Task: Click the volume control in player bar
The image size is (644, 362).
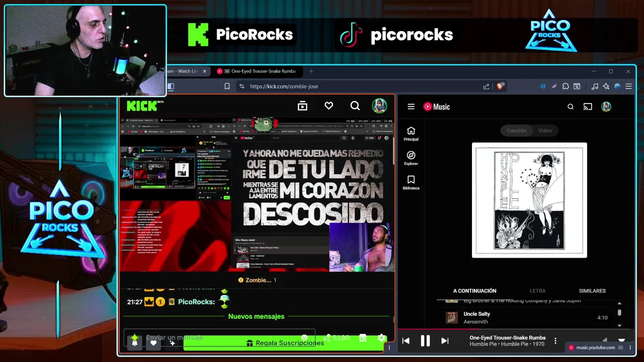Action: pyautogui.click(x=605, y=340)
